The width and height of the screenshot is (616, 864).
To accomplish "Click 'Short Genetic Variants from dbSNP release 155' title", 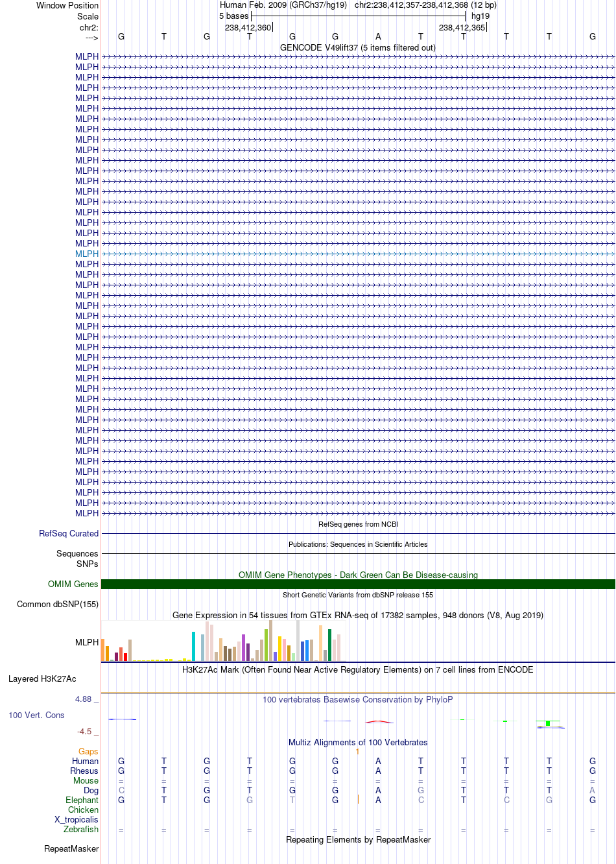I will click(358, 595).
